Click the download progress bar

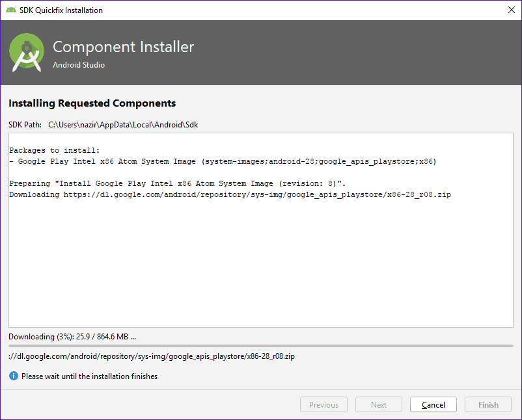tap(261, 346)
